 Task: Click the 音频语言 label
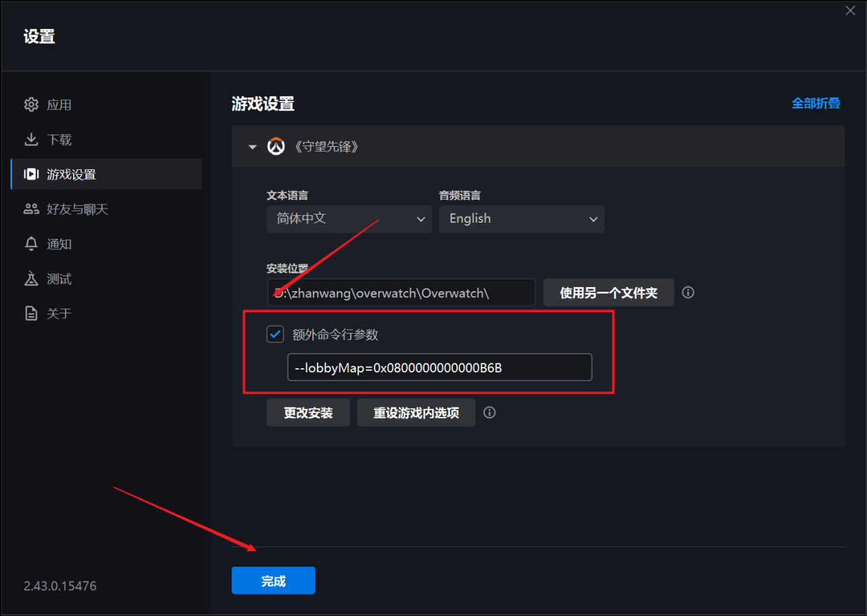(460, 196)
